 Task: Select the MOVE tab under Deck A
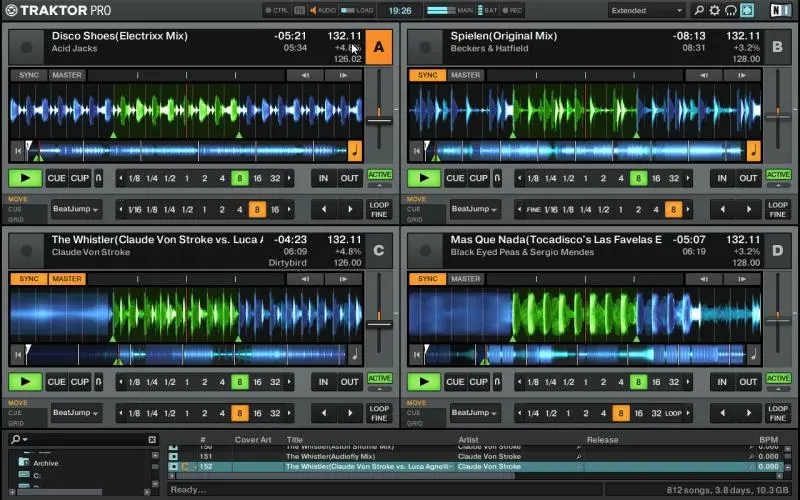(x=17, y=199)
